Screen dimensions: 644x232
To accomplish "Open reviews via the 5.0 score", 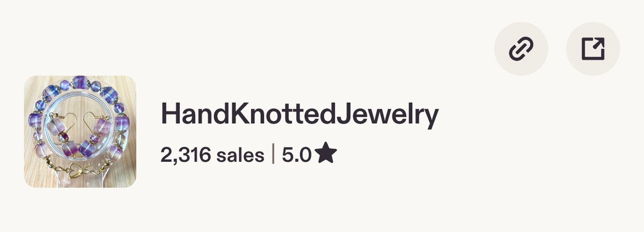I will tap(297, 155).
